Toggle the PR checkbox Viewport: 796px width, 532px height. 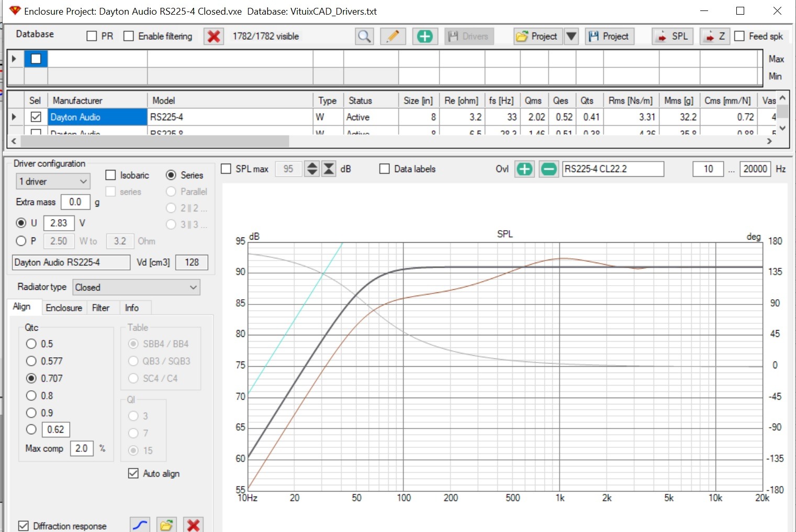click(x=92, y=36)
